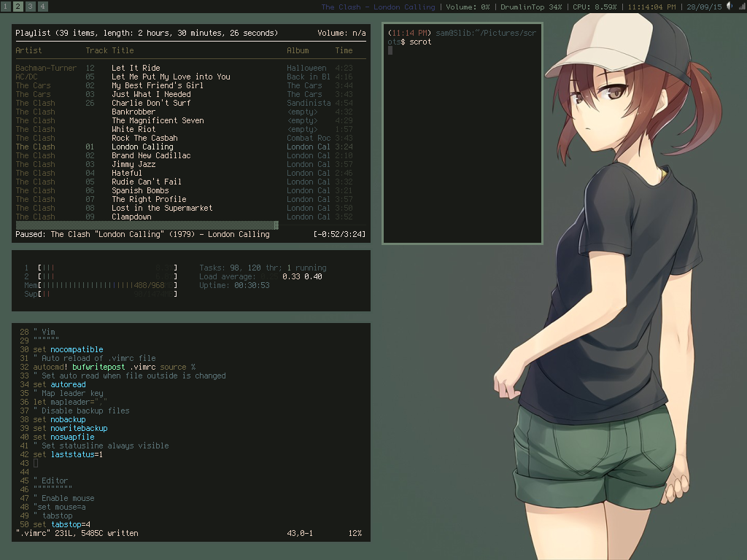The height and width of the screenshot is (560, 747).
Task: Select "Lost in the Supermarket" in playlist
Action: point(162,208)
